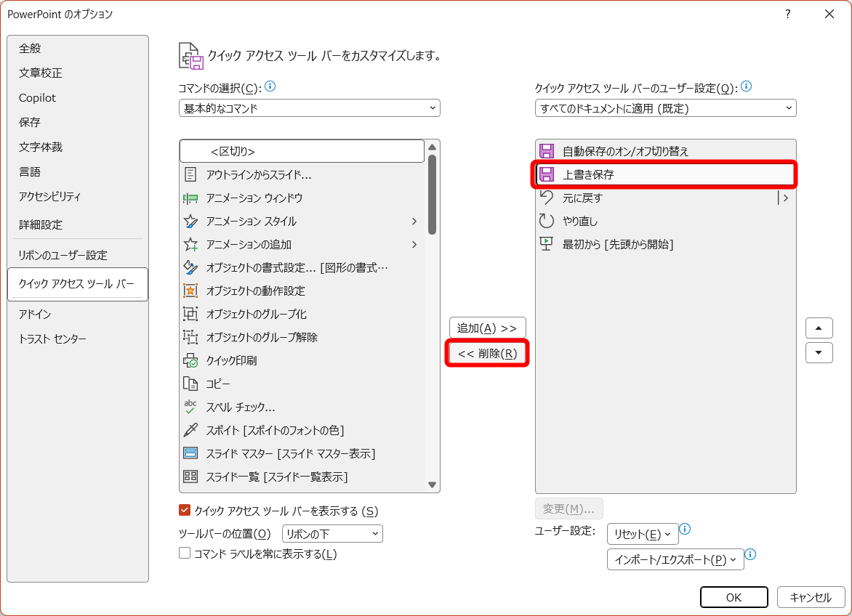This screenshot has width=852, height=616.
Task: Confirm settings with the OK button
Action: point(734,597)
